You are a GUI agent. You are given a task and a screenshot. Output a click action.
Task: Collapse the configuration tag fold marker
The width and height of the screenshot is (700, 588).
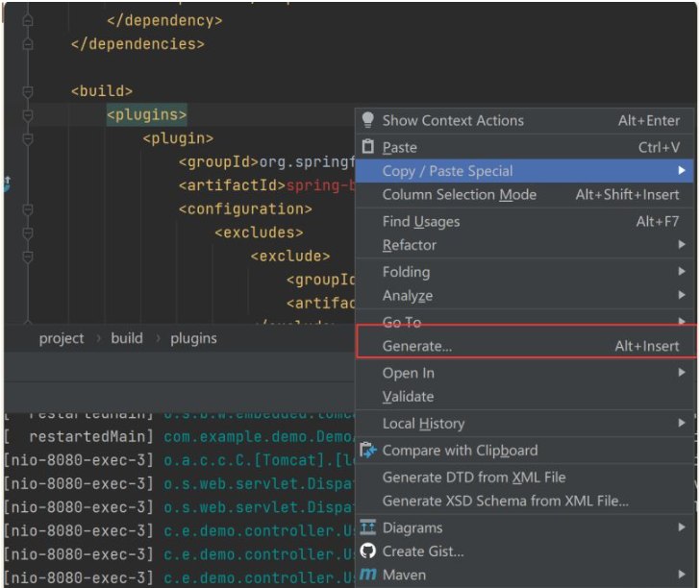[28, 209]
